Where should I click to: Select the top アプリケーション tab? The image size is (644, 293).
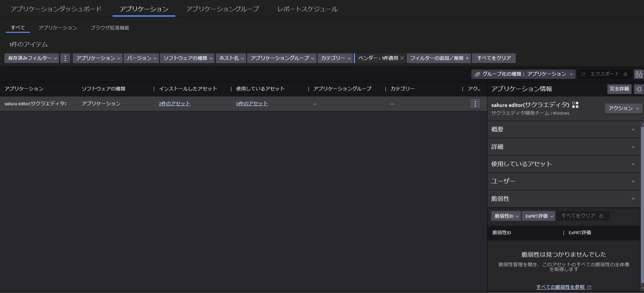click(x=144, y=9)
